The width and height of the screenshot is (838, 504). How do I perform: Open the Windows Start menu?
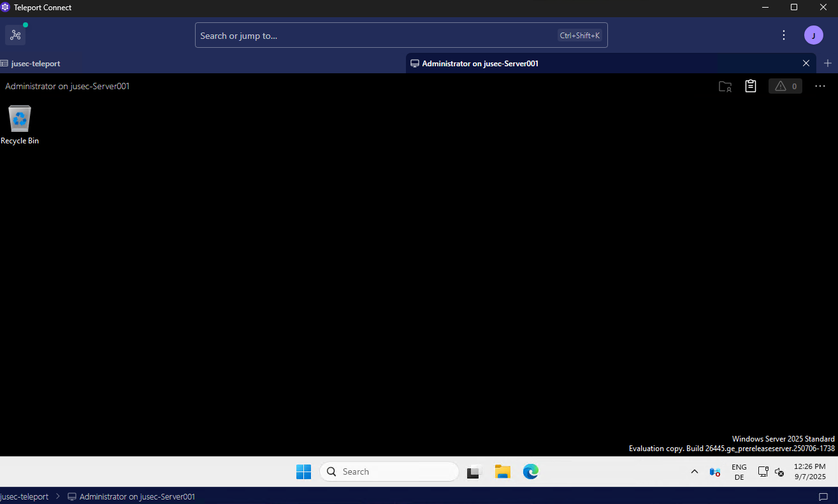coord(303,472)
